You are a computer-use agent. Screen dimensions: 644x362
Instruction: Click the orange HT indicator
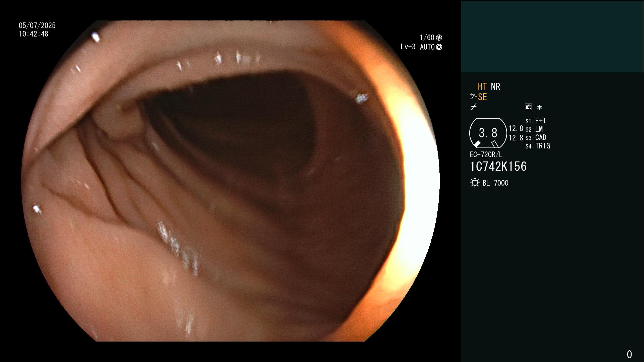tap(482, 86)
